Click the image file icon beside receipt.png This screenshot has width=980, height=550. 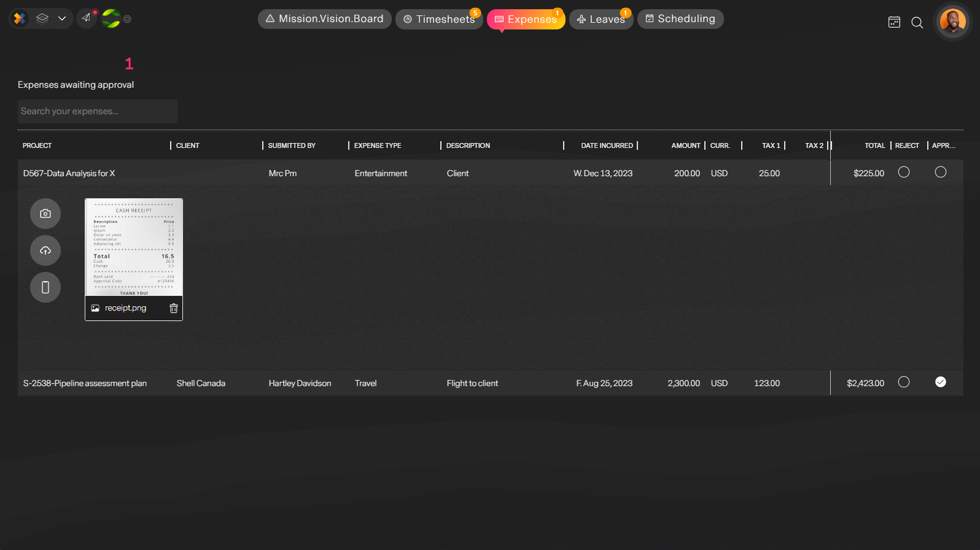click(x=95, y=308)
